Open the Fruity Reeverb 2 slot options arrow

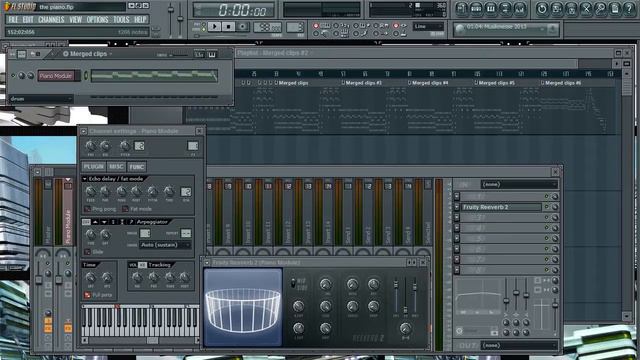pyautogui.click(x=457, y=207)
